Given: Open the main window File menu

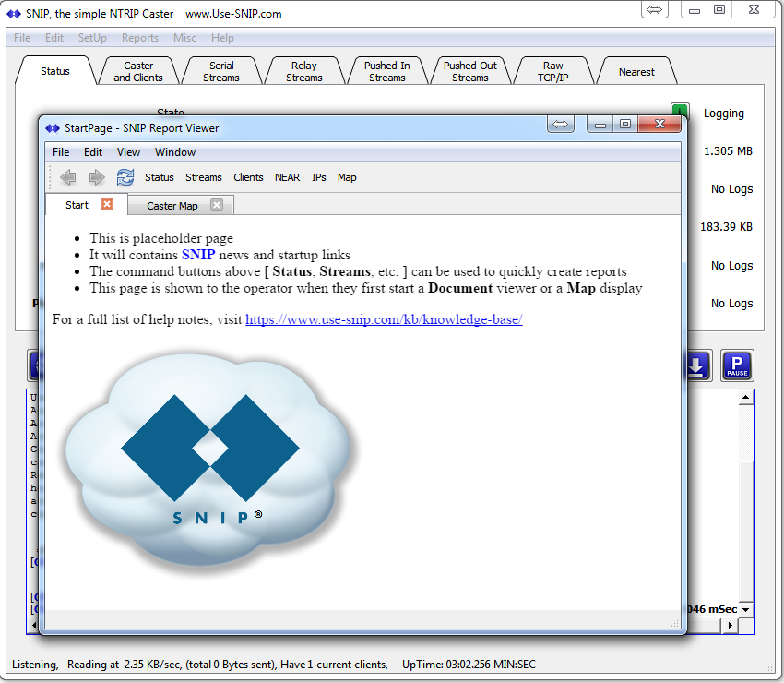Looking at the screenshot, I should (22, 38).
